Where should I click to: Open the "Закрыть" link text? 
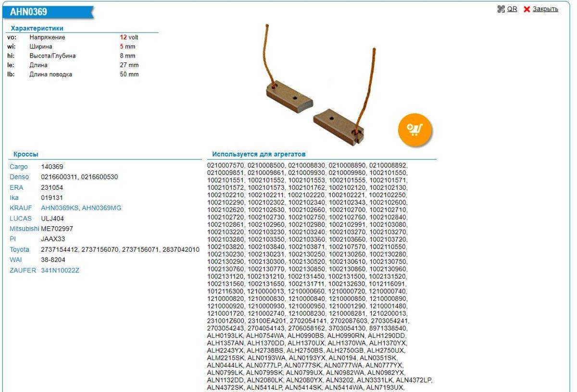(x=545, y=9)
